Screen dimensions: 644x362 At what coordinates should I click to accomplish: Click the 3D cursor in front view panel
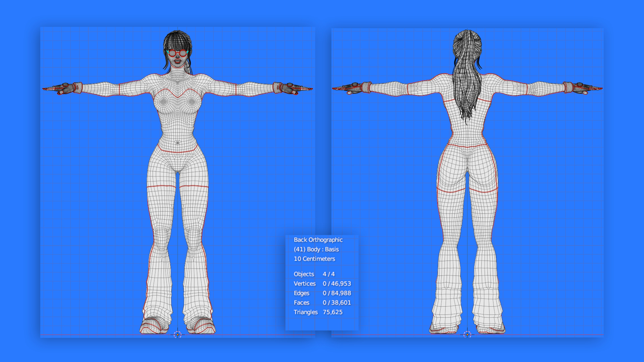click(x=177, y=334)
